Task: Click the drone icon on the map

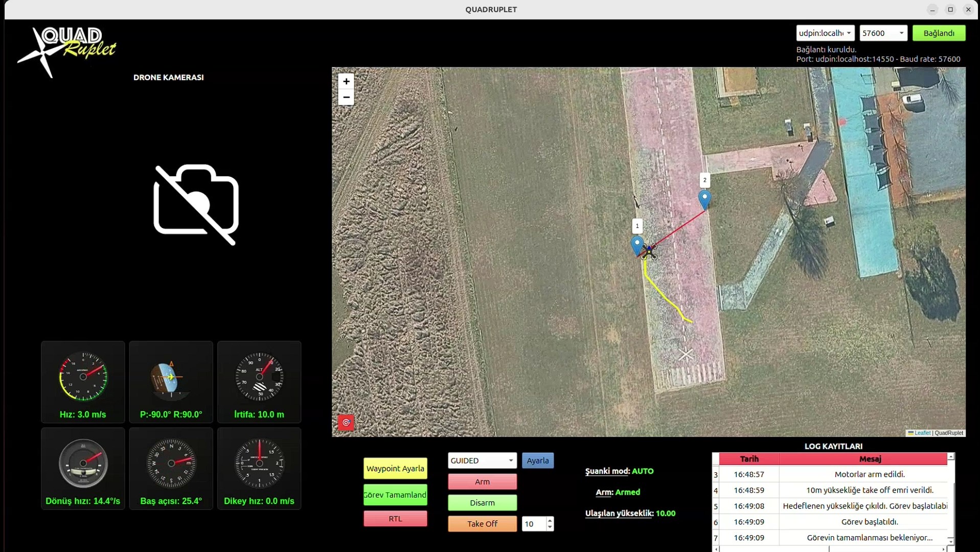Action: (x=649, y=252)
